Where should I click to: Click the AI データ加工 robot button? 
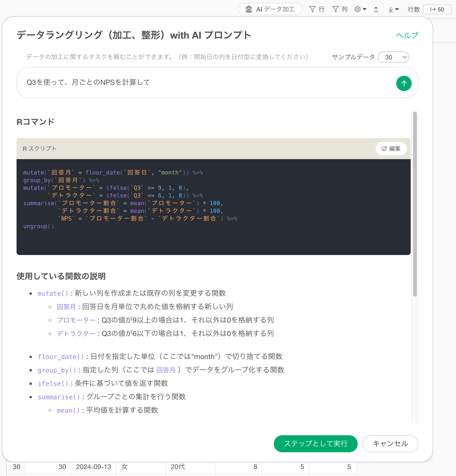[270, 9]
